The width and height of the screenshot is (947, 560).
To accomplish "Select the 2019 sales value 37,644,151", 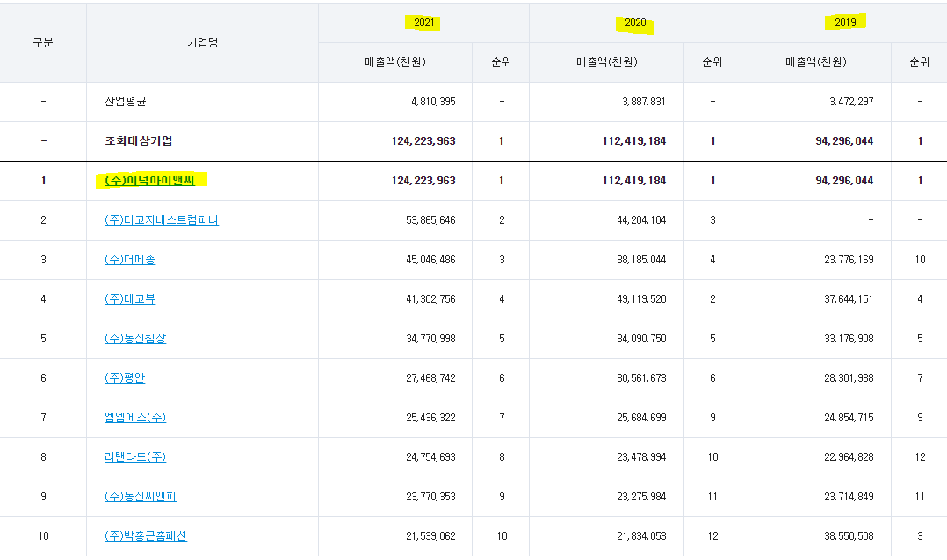I will (x=849, y=299).
